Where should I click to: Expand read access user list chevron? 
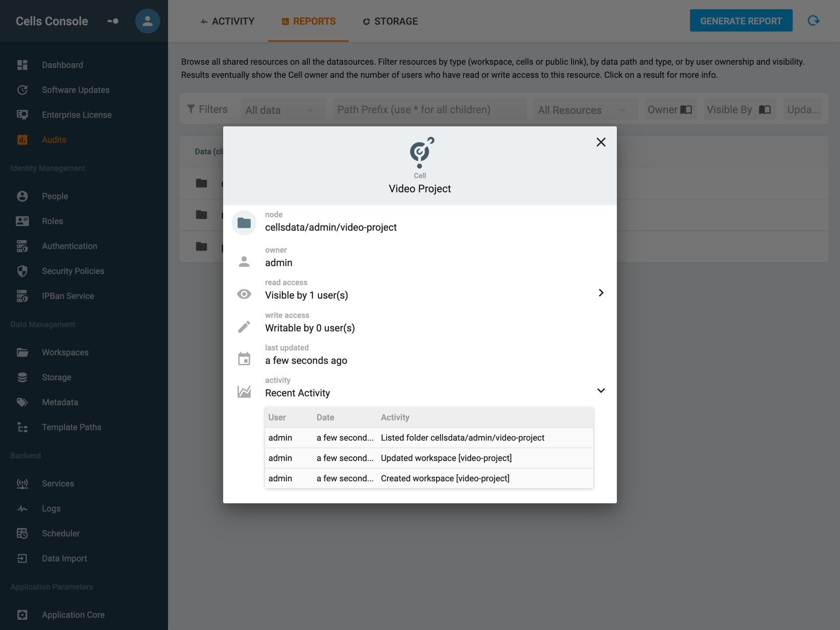point(601,293)
